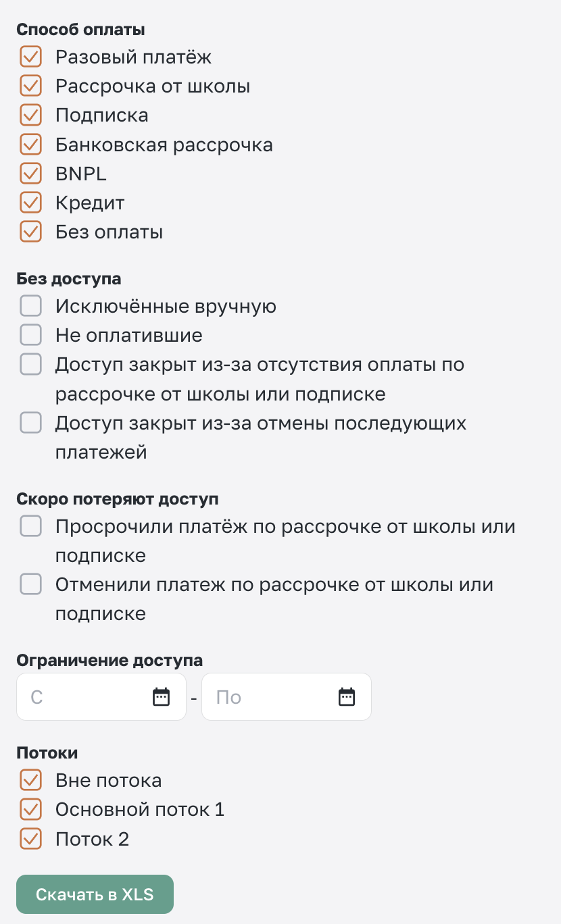The width and height of the screenshot is (561, 924).
Task: Uncheck "Рассрочка от школы" payment option
Action: pos(31,86)
